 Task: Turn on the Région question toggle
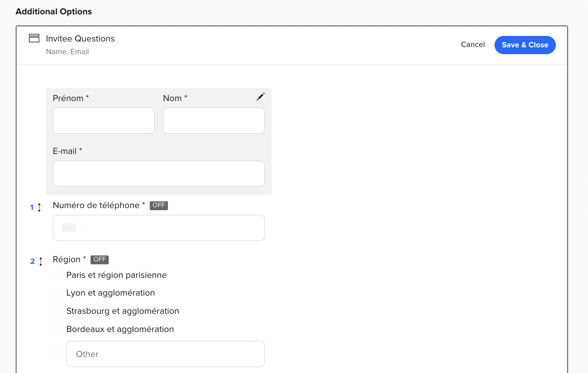tap(99, 259)
